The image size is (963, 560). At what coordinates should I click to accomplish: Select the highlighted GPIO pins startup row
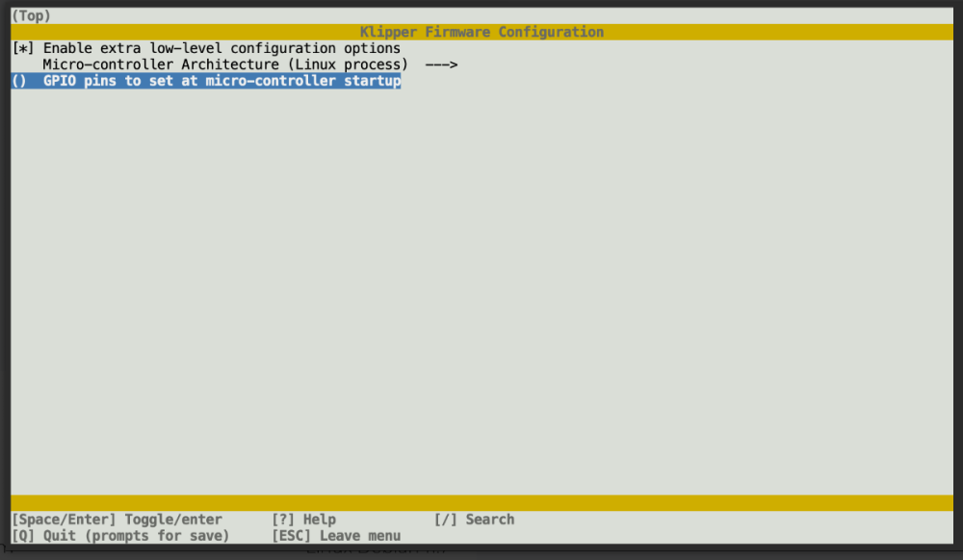[206, 81]
